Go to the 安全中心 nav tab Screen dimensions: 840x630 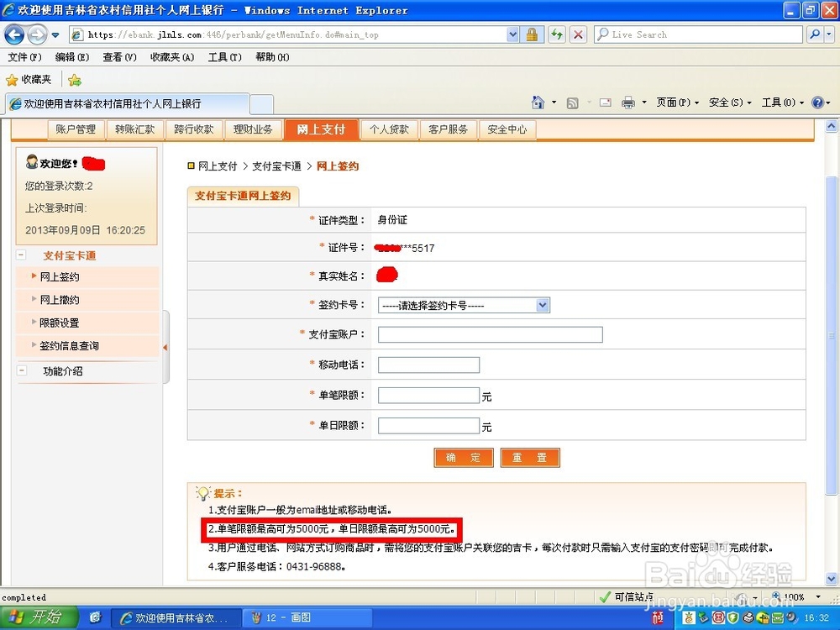[x=507, y=129]
